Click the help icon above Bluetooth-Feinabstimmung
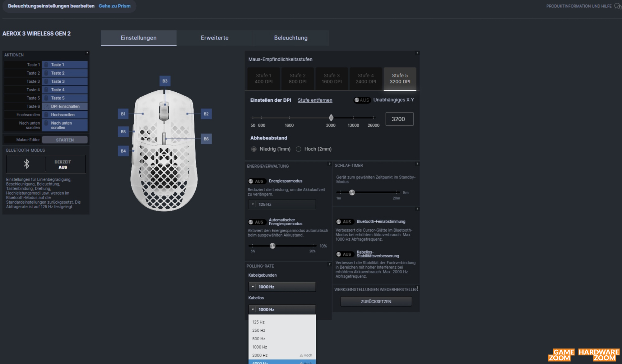The height and width of the screenshot is (364, 622). coord(417,209)
